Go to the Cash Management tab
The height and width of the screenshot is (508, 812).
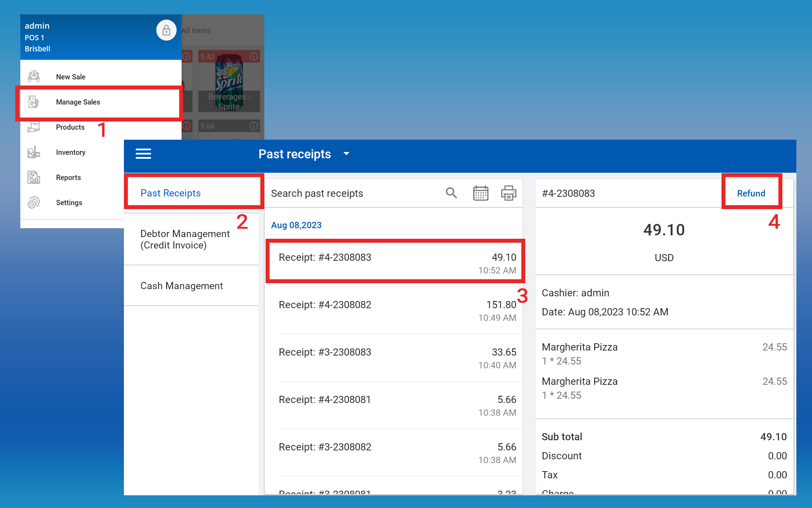coord(182,286)
